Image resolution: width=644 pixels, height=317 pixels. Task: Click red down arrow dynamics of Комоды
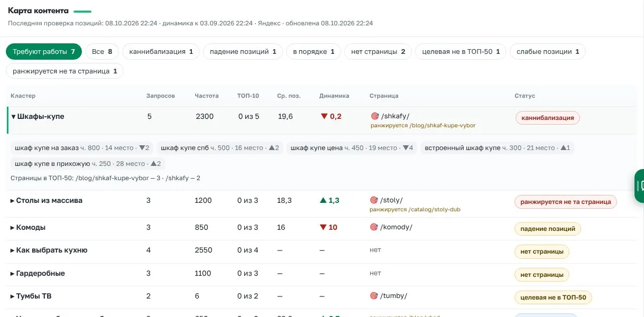[x=329, y=227]
